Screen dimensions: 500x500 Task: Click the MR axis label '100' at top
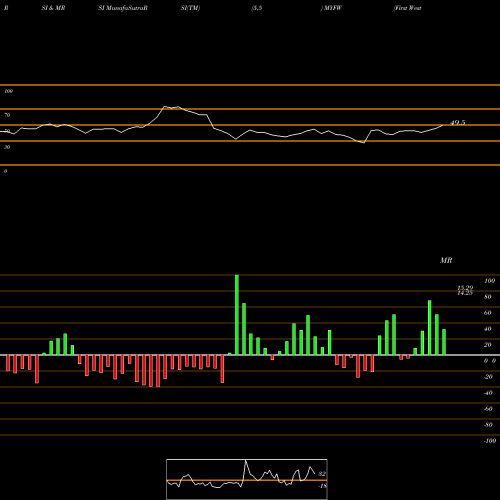click(489, 281)
